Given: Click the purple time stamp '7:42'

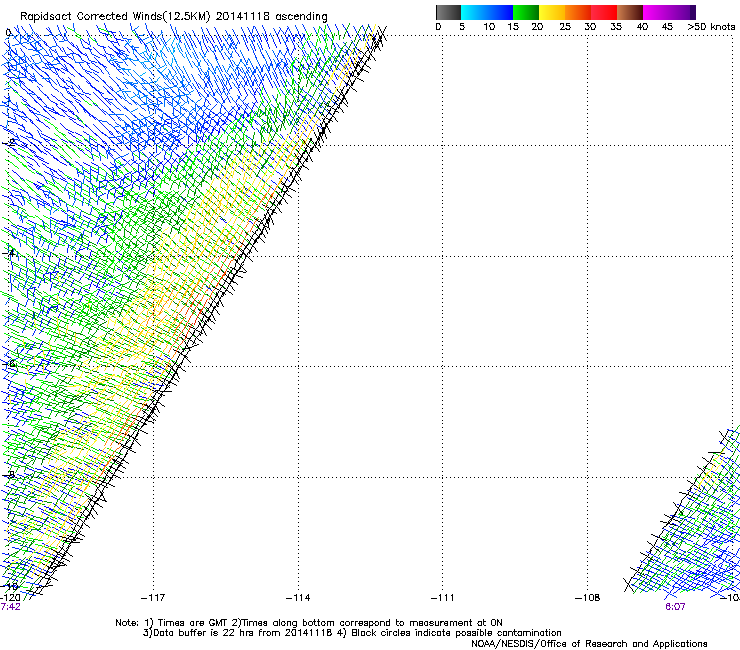Looking at the screenshot, I should [x=10, y=607].
